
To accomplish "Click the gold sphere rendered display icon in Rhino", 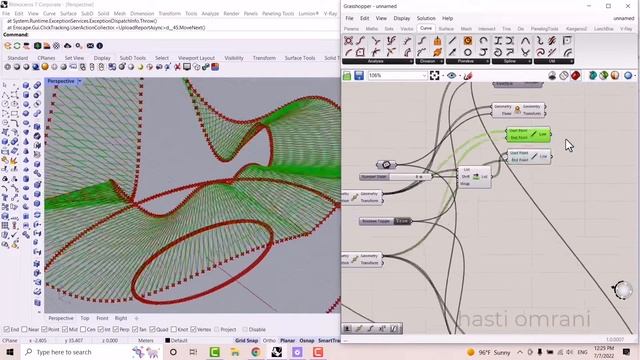I will [45, 67].
